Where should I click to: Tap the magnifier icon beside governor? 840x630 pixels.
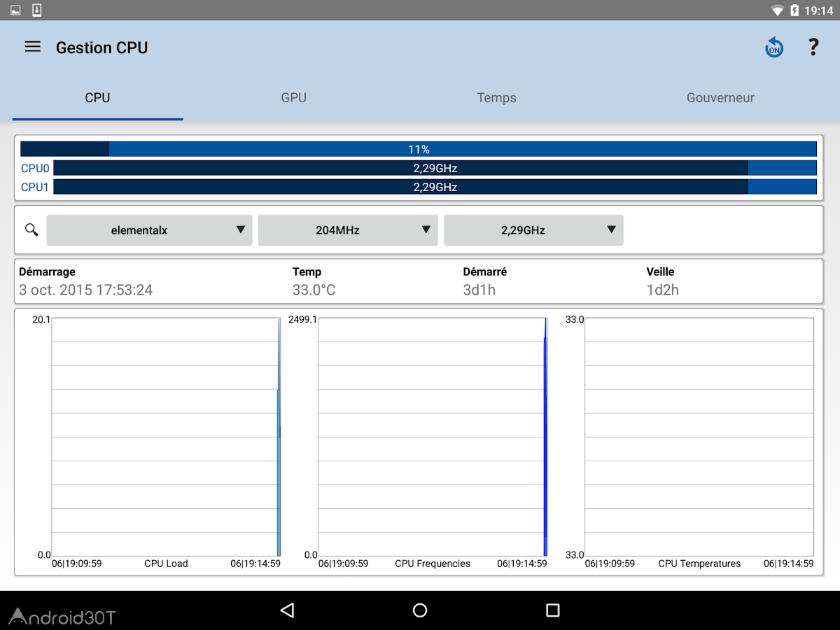tap(31, 230)
